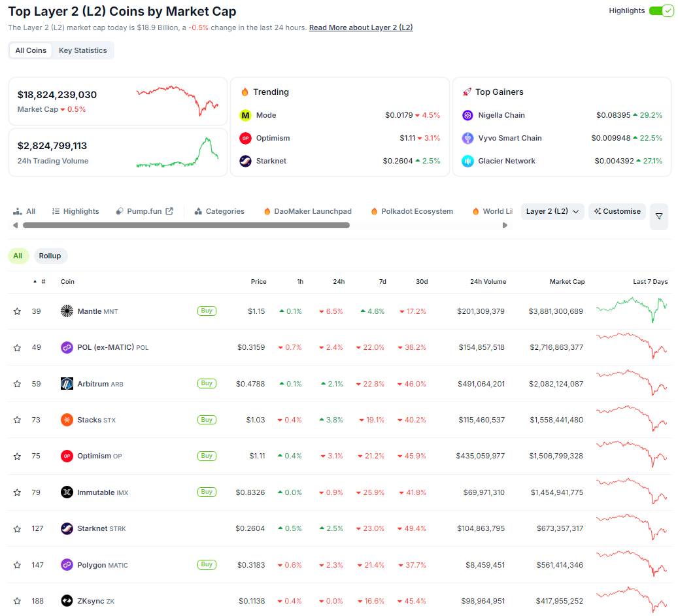Star the POL (ex-MATIC) row
This screenshot has width=678, height=616.
tap(17, 347)
